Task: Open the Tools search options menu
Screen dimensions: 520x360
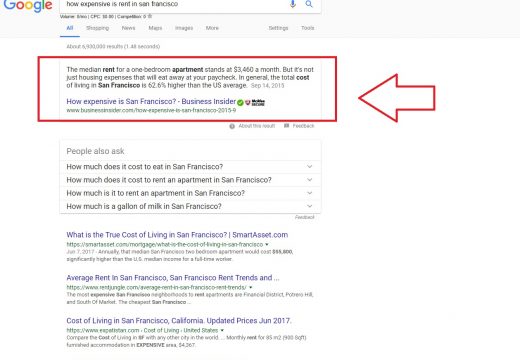Action: [307, 28]
